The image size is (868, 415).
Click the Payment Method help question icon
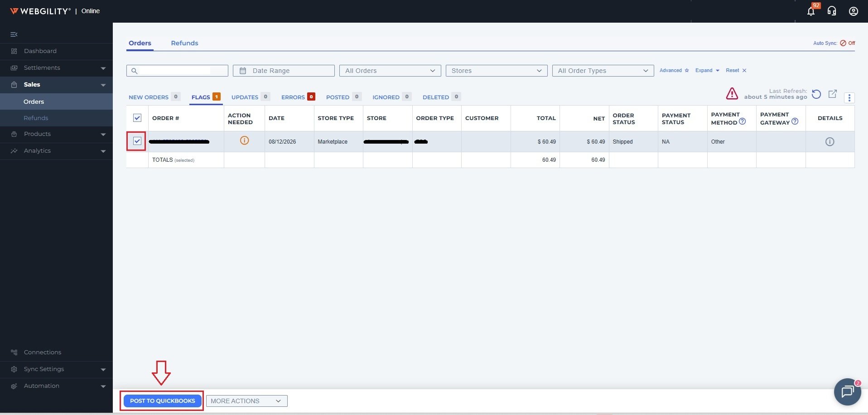[x=742, y=121]
